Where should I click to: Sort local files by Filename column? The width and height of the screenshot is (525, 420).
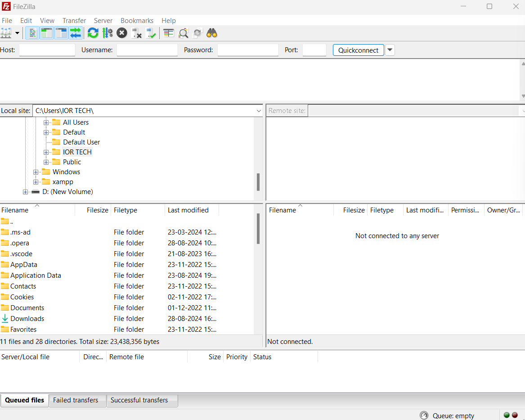[37, 210]
